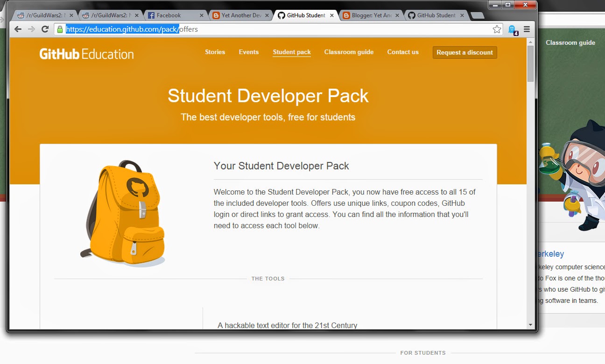Close the active GitHub Student tab
605x364 pixels.
[x=332, y=15]
